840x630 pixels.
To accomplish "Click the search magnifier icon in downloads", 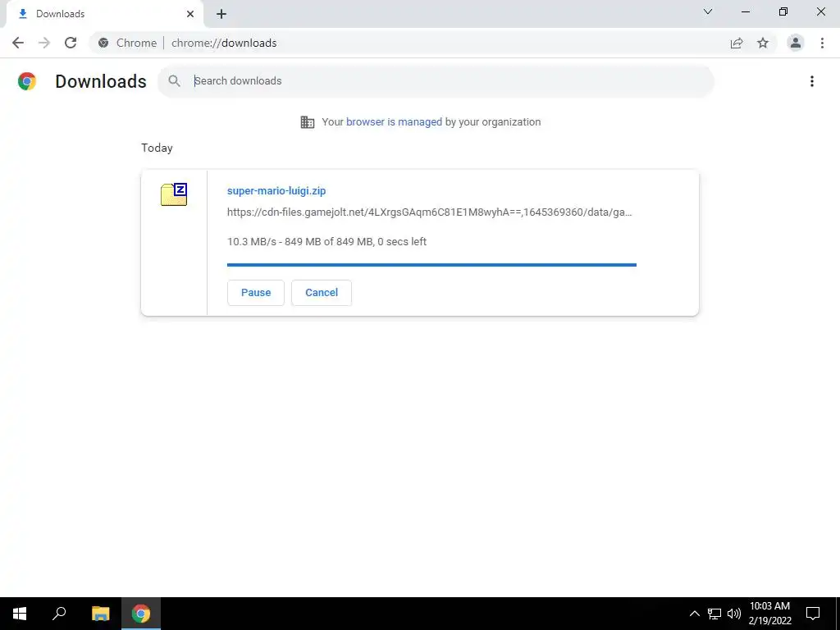I will coord(174,81).
